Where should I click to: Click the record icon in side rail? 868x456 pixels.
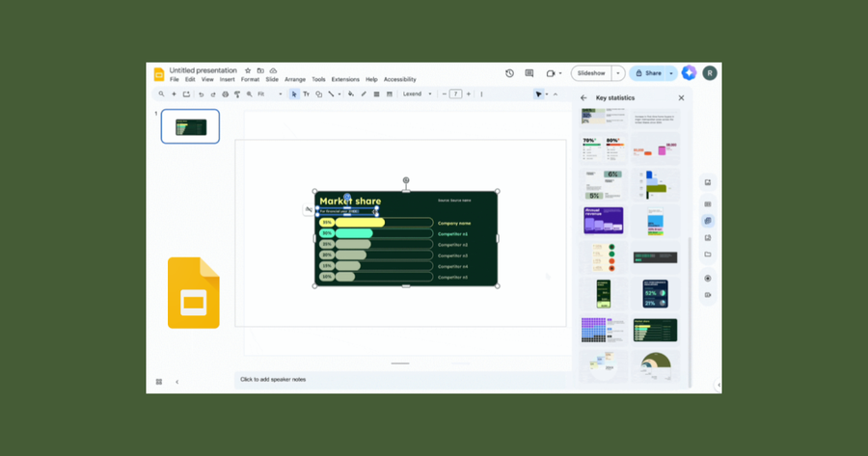point(708,279)
